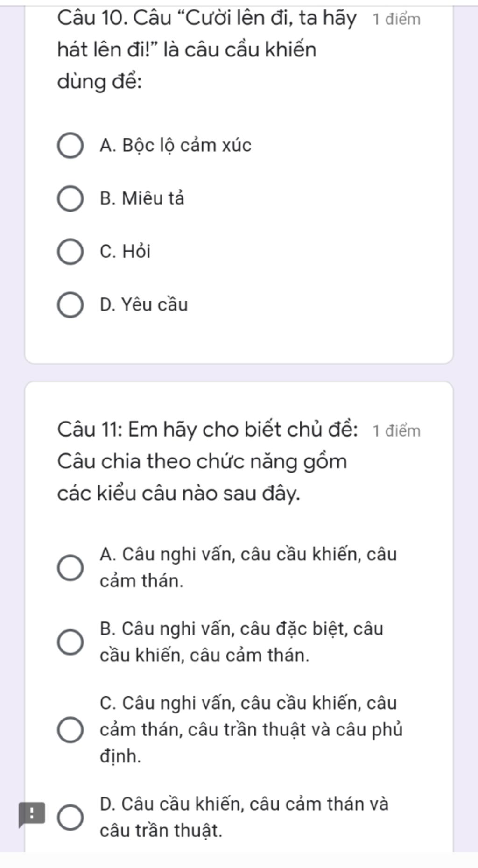Click label Câu nghi vấn, câu cầu khiến, câu cảm thán

point(248,568)
